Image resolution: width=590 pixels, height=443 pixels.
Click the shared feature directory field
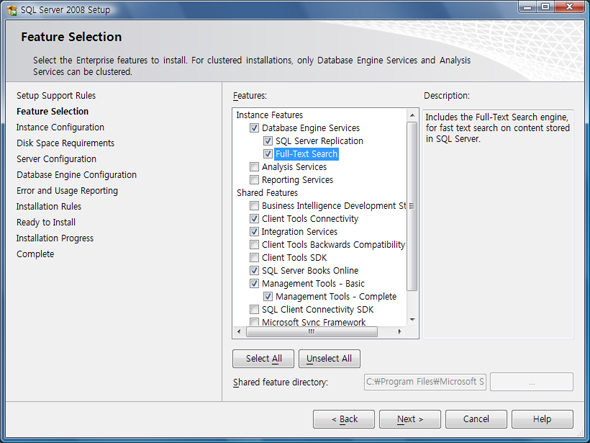point(425,382)
